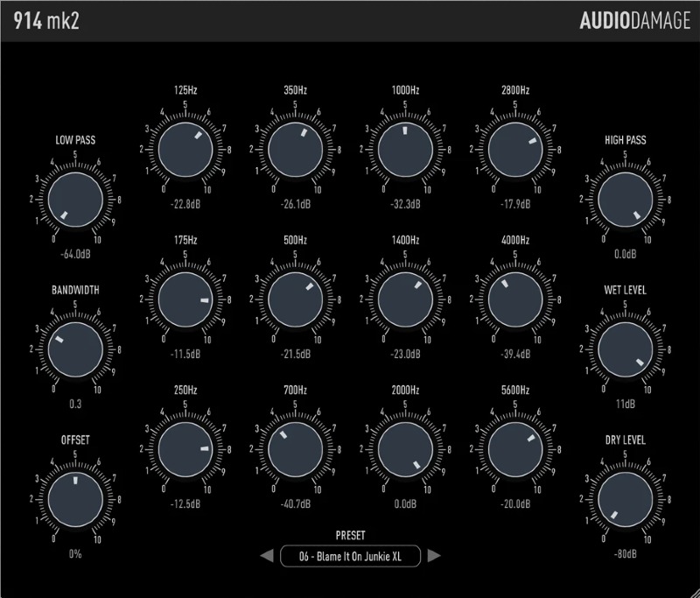700x598 pixels.
Task: Click the Bandwidth knob
Action: [75, 349]
